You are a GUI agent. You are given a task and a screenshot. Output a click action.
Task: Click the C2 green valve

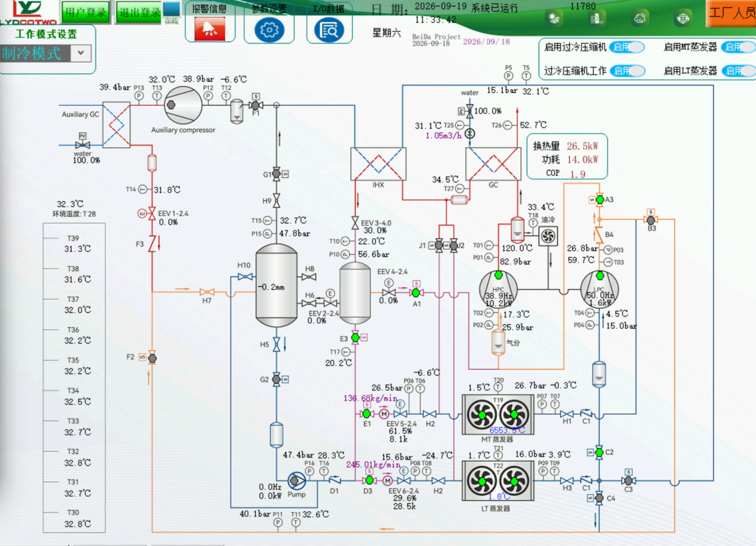click(599, 453)
